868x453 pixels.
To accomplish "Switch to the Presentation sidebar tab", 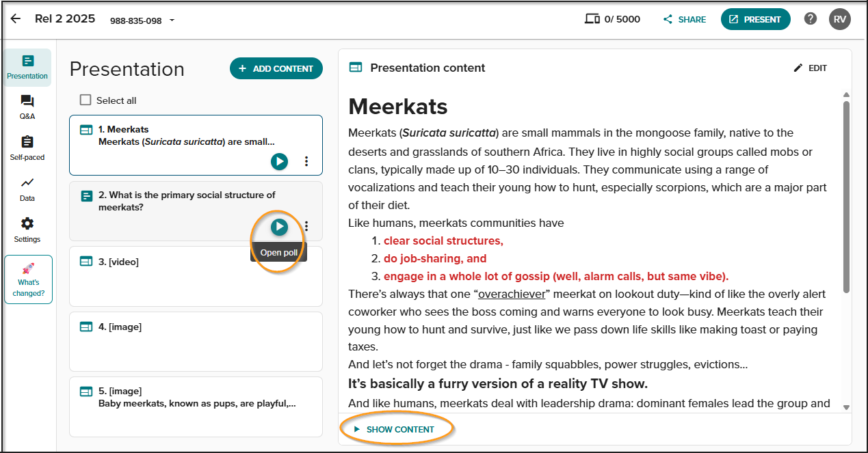I will 27,68.
